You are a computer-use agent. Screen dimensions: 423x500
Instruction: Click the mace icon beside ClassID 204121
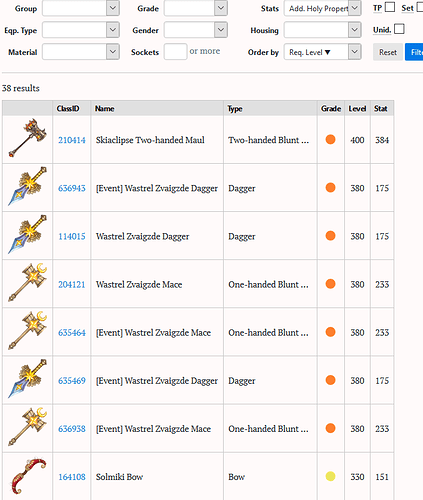(x=27, y=283)
